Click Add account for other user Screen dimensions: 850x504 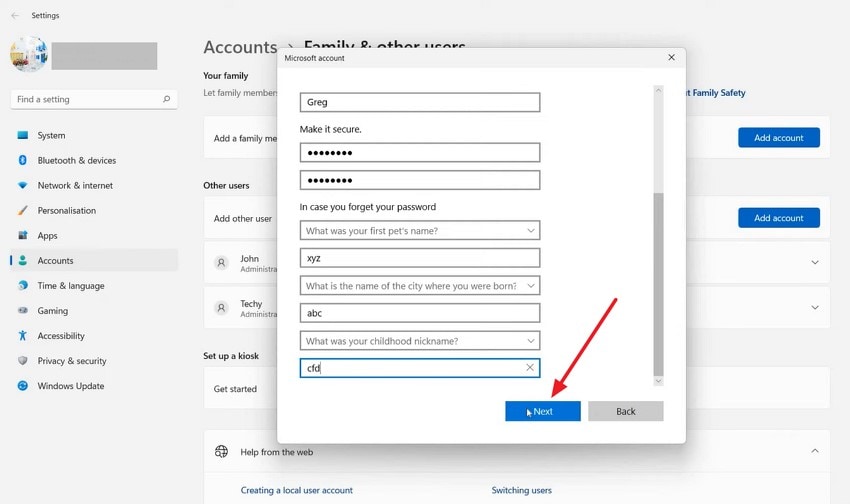pyautogui.click(x=778, y=218)
